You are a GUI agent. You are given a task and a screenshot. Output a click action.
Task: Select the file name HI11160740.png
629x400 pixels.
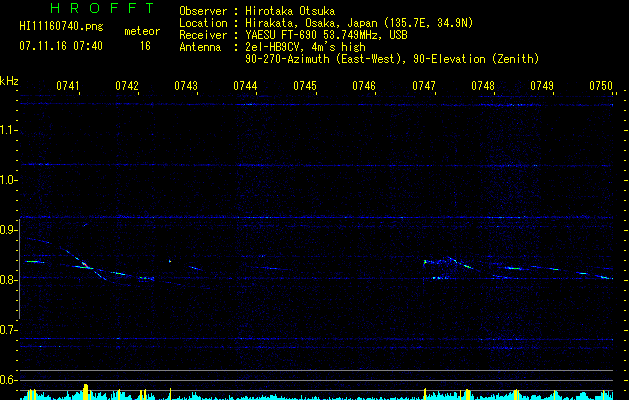(x=61, y=27)
